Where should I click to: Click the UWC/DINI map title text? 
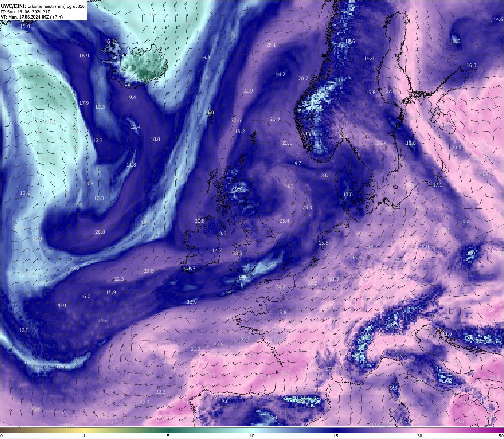[43, 6]
